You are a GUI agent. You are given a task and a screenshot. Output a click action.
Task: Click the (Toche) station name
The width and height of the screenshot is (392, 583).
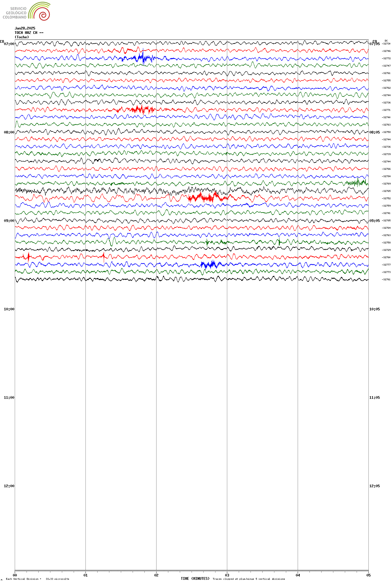pos(22,37)
